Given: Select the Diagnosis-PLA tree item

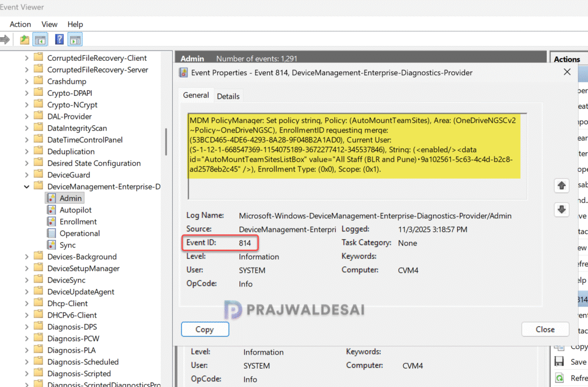Looking at the screenshot, I should [x=71, y=350].
